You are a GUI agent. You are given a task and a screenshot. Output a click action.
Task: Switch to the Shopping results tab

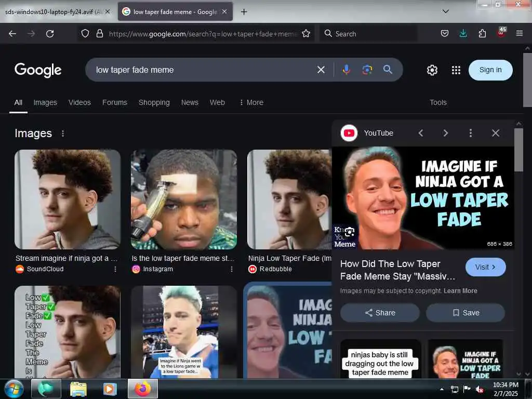coord(154,102)
